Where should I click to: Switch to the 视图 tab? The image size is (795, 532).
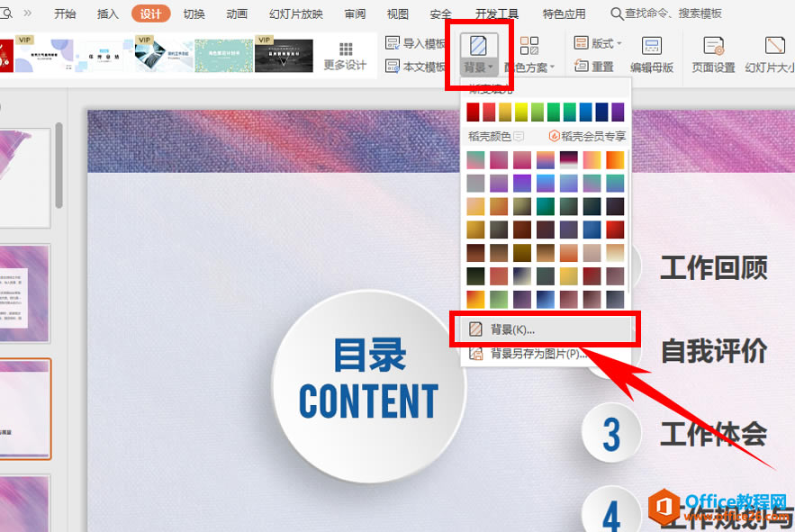(x=398, y=14)
